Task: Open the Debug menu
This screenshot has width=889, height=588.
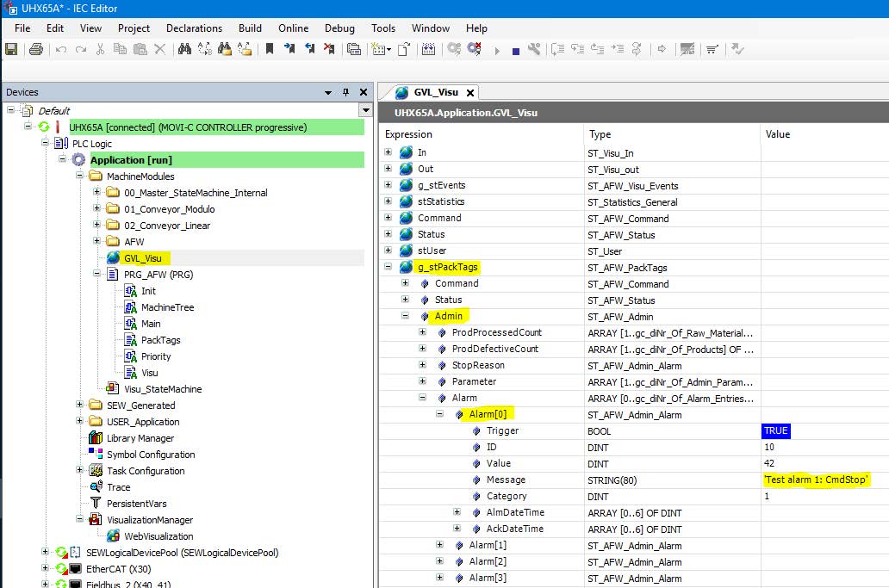Action: (x=339, y=28)
